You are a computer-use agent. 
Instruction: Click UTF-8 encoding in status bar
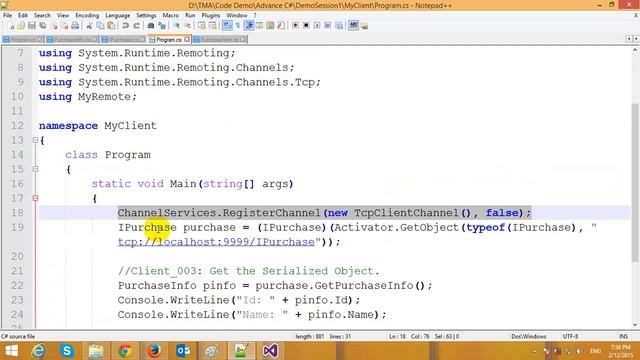[x=570, y=336]
